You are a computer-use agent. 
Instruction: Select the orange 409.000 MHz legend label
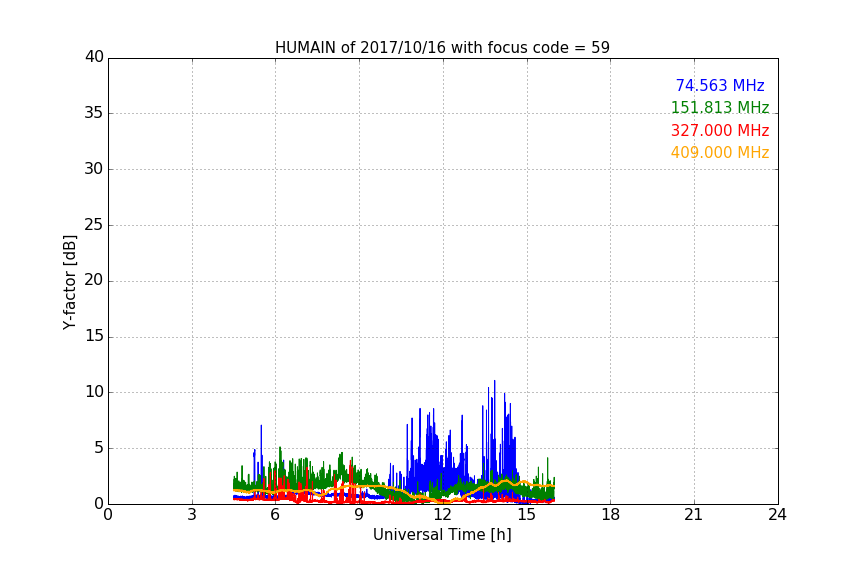720,153
